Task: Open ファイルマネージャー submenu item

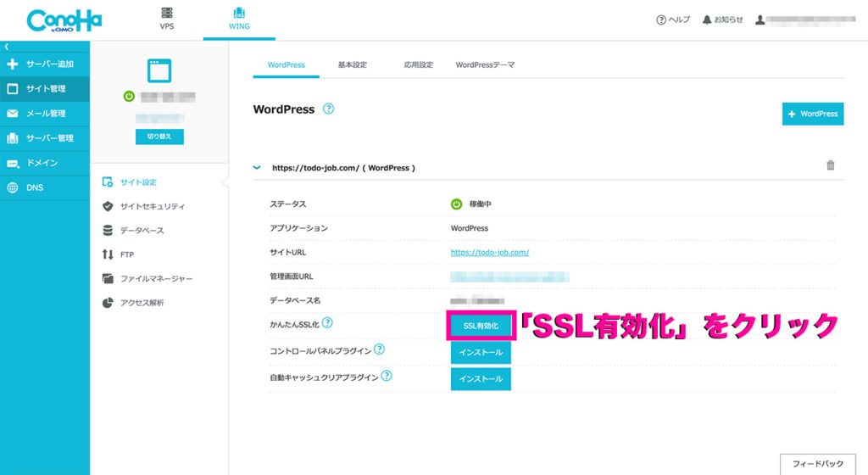Action: point(156,278)
